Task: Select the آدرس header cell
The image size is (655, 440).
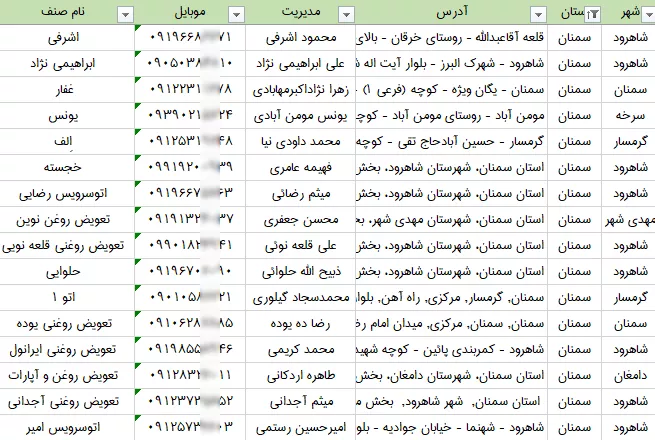Action: tap(451, 12)
